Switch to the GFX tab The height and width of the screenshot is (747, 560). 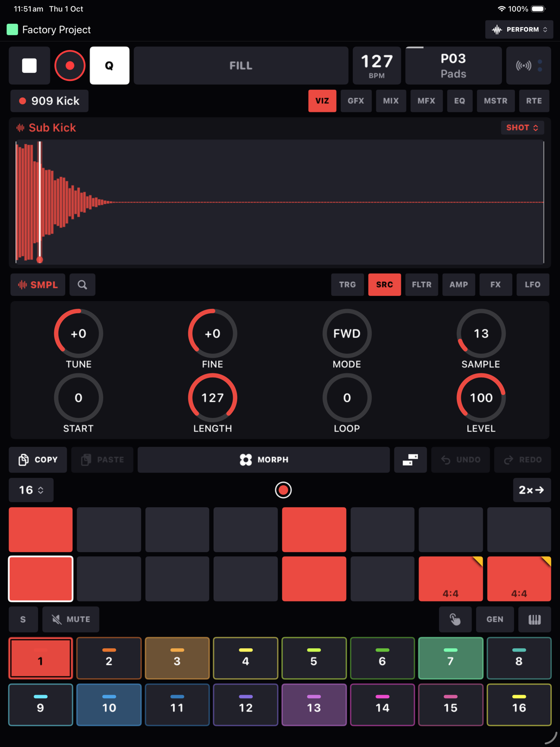356,101
